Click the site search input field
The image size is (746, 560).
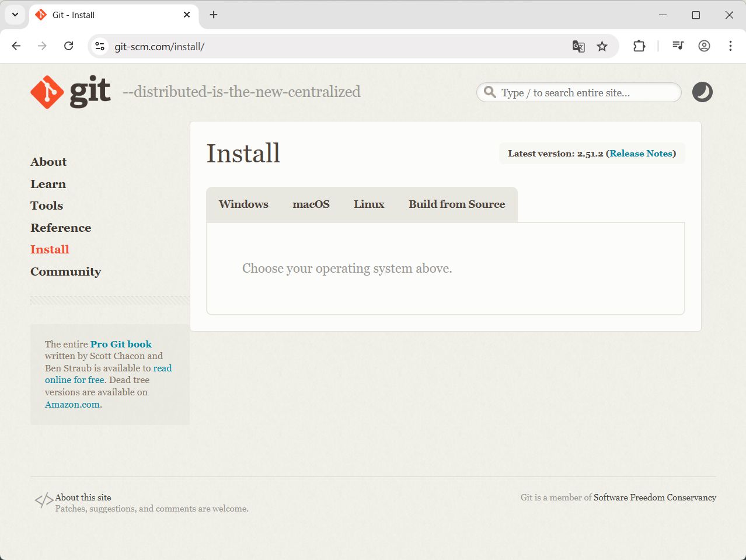click(584, 92)
